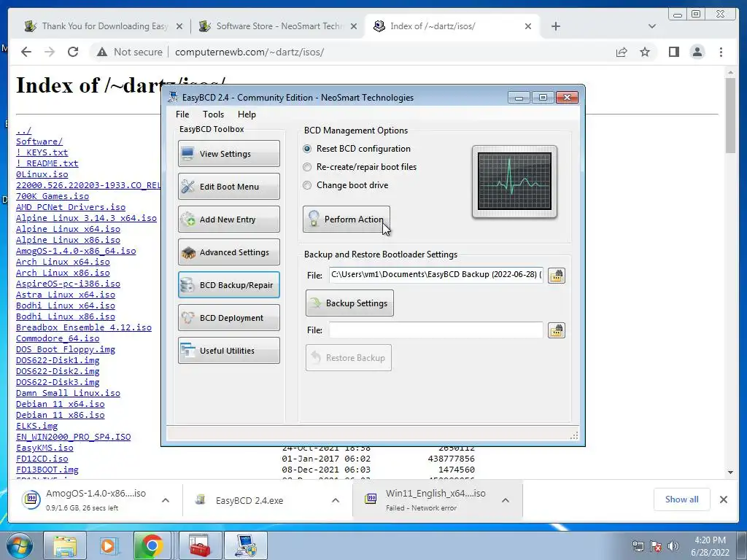Screen dimensions: 747x560
Task: Reload the Chrome page
Action: (x=73, y=52)
